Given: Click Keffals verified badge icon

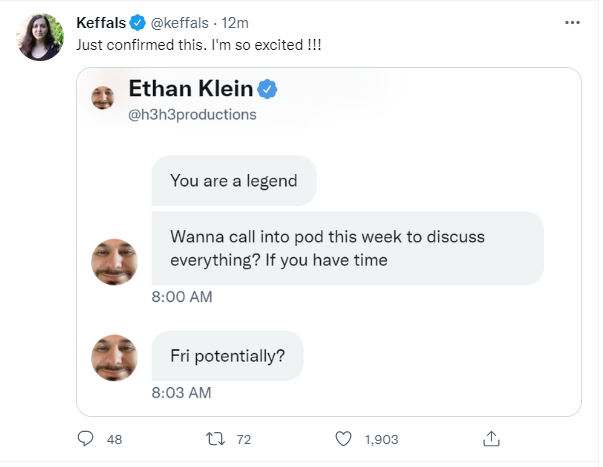Looking at the screenshot, I should click(x=137, y=23).
